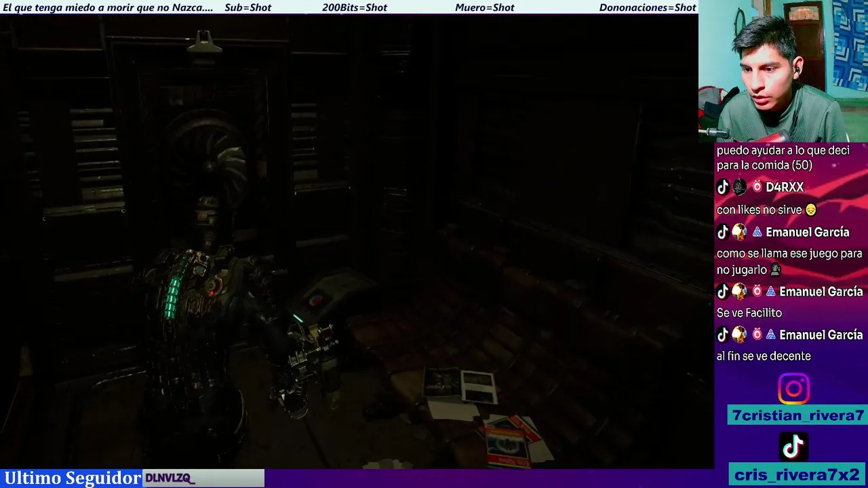Select the D4RXX username in chat

tap(785, 187)
